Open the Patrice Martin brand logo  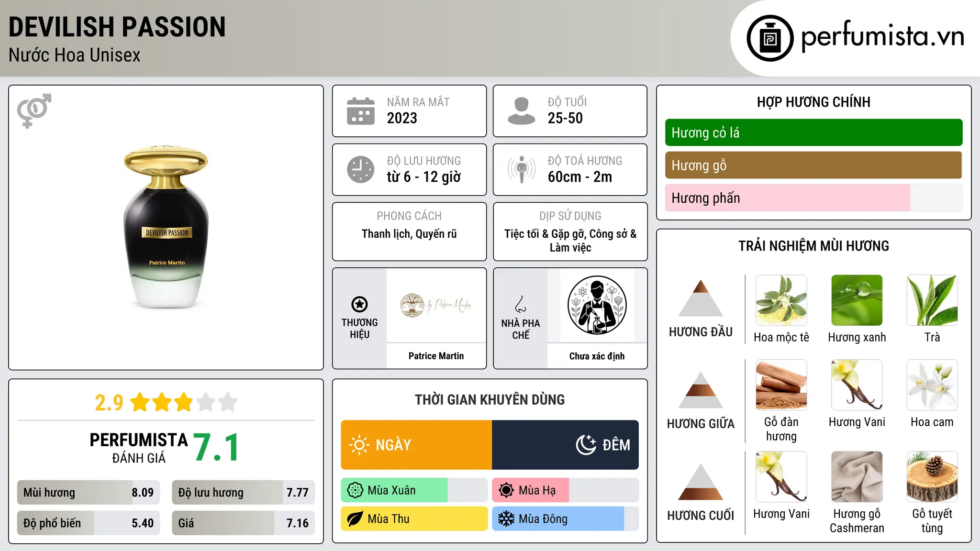coord(436,305)
